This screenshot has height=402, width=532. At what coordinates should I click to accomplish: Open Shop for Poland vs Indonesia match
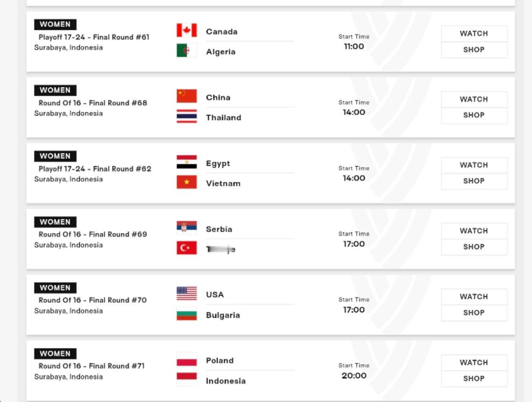pyautogui.click(x=474, y=378)
